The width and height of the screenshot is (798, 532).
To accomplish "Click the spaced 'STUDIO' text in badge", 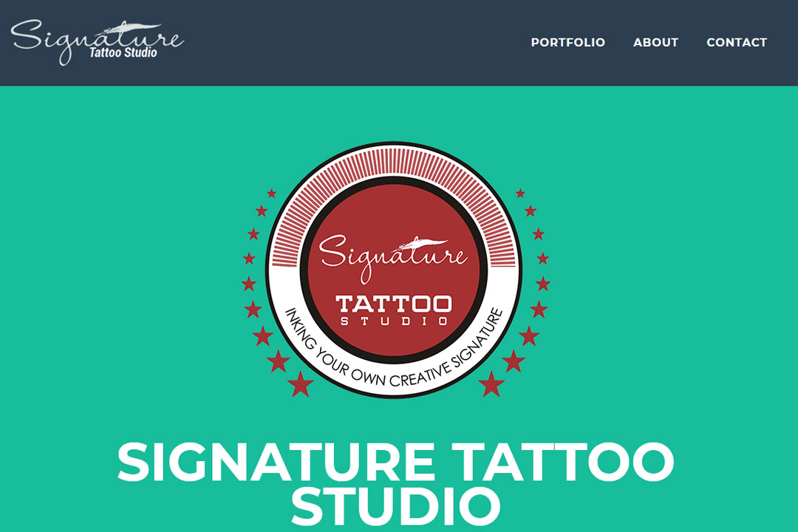I will click(393, 321).
